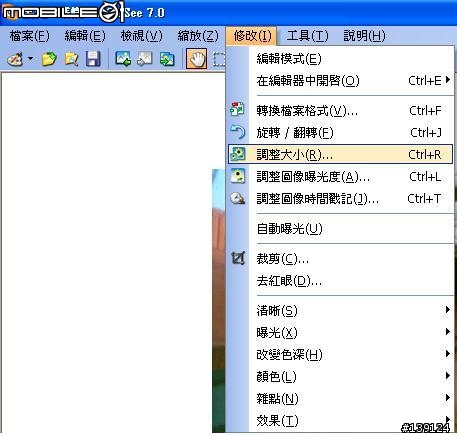Expand the 曝光(X) submenu arrow
457x436 pixels.
pyautogui.click(x=448, y=332)
